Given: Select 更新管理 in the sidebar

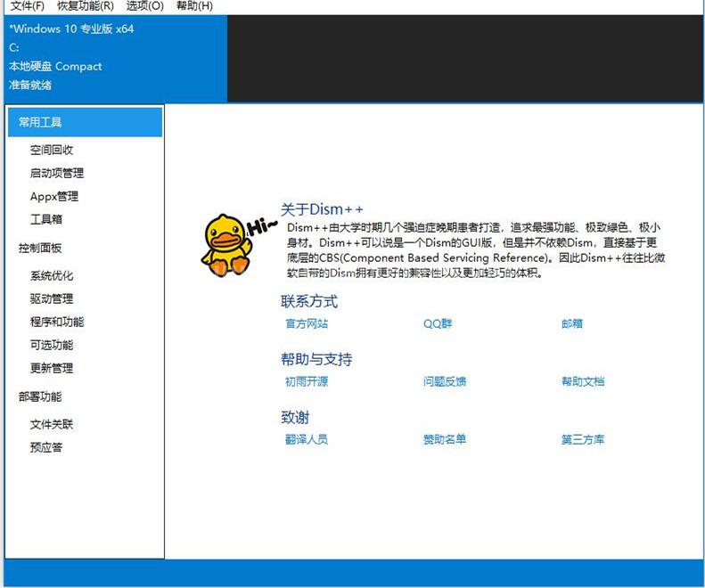Looking at the screenshot, I should tap(52, 368).
